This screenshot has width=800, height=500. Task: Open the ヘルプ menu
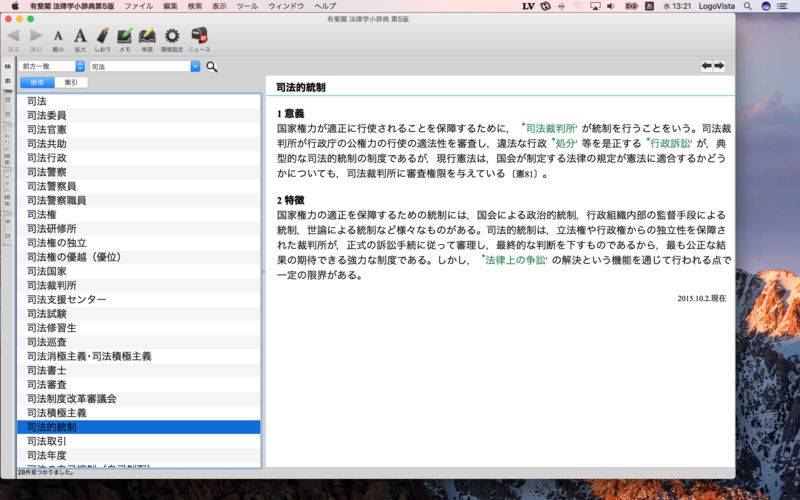tap(325, 6)
